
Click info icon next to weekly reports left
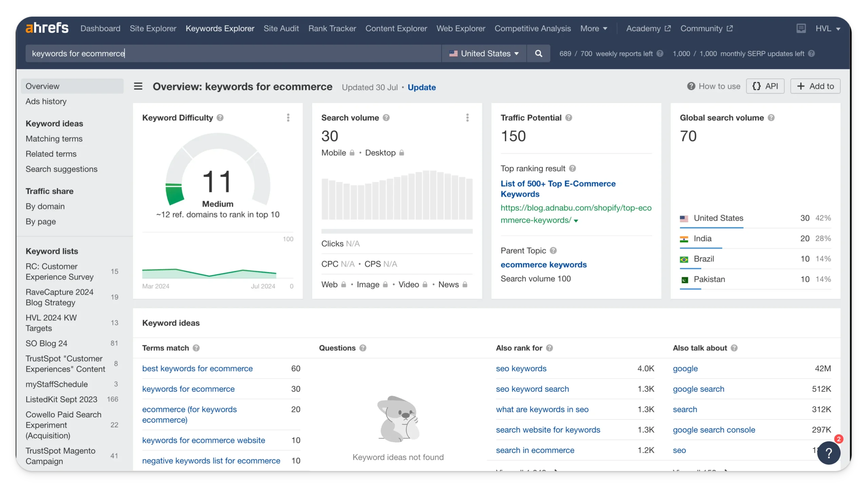tap(660, 54)
